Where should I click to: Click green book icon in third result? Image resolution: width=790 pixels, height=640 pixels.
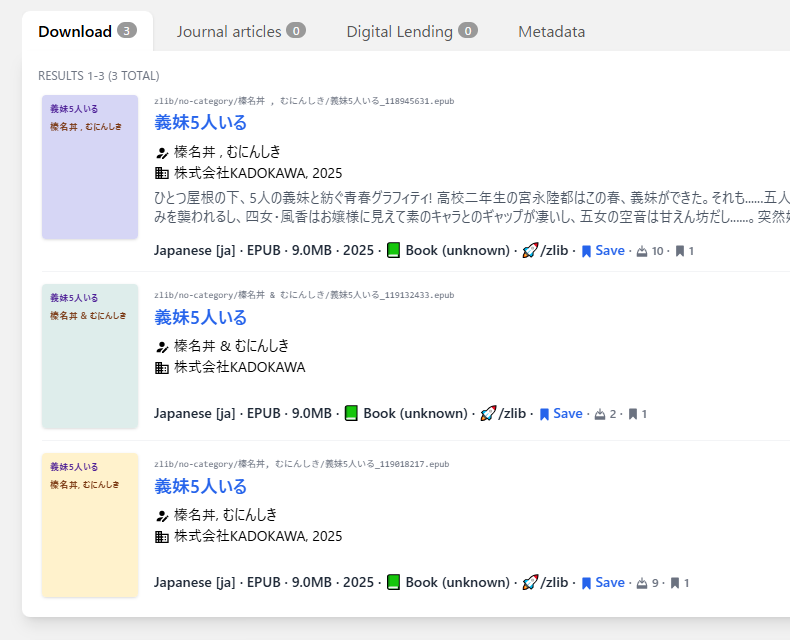[393, 582]
